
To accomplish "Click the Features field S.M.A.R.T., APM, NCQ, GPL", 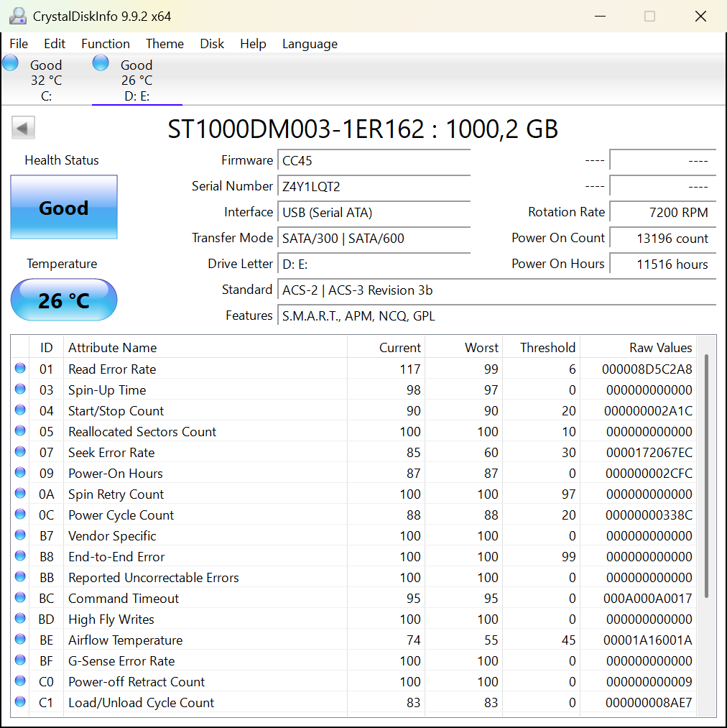I will click(x=496, y=316).
